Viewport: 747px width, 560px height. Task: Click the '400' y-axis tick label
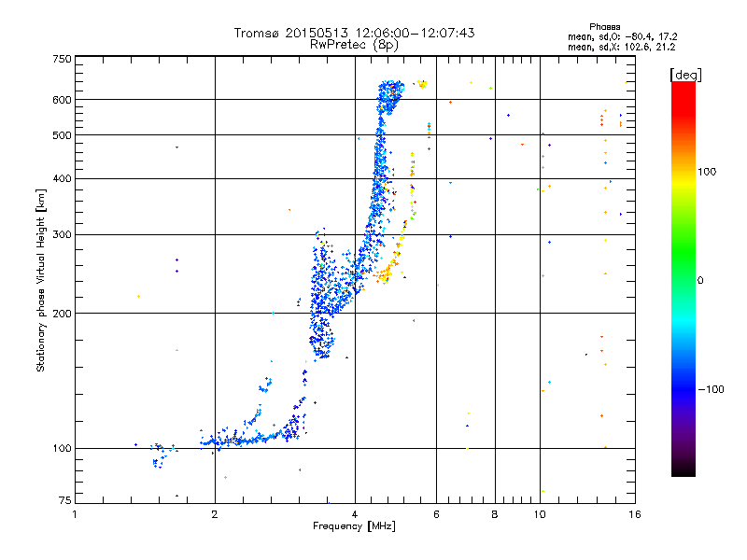(62, 178)
